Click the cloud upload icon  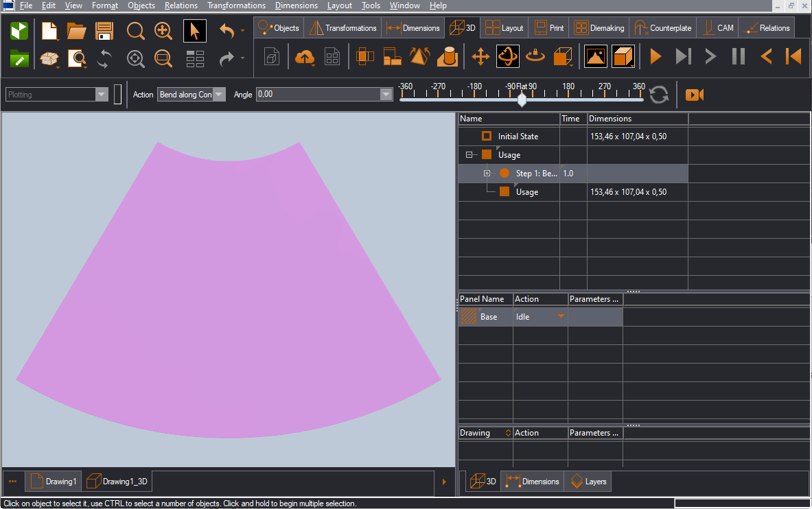point(304,57)
